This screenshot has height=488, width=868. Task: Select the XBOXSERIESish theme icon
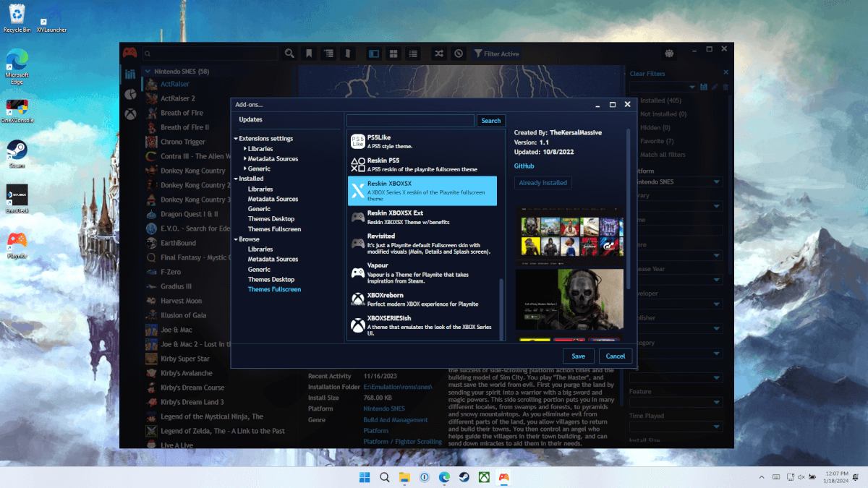click(x=357, y=325)
